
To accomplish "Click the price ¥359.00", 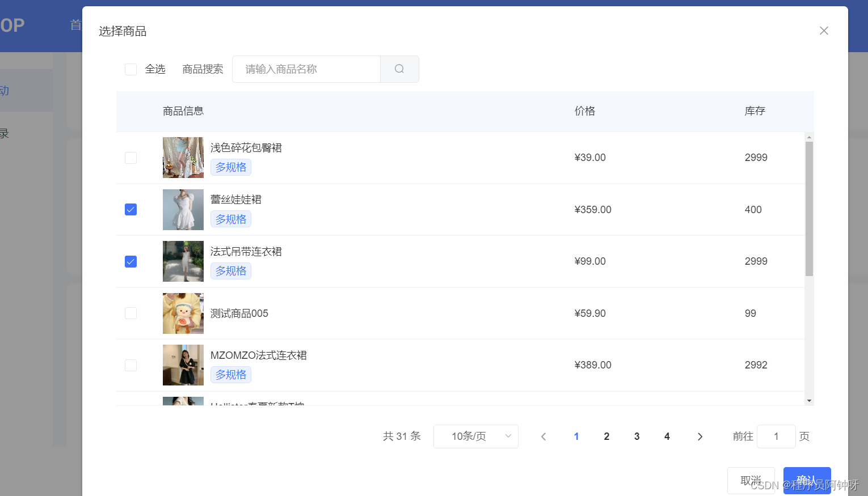I will coord(593,210).
